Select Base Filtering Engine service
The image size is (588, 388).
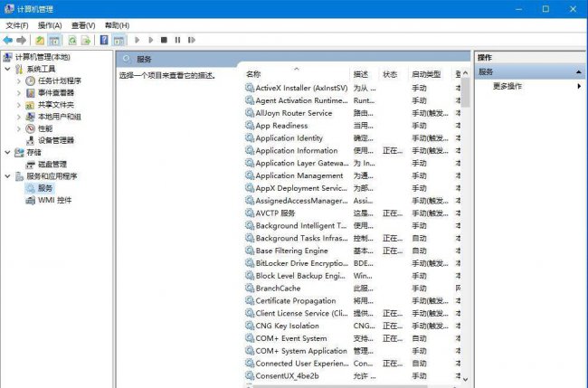pos(292,251)
